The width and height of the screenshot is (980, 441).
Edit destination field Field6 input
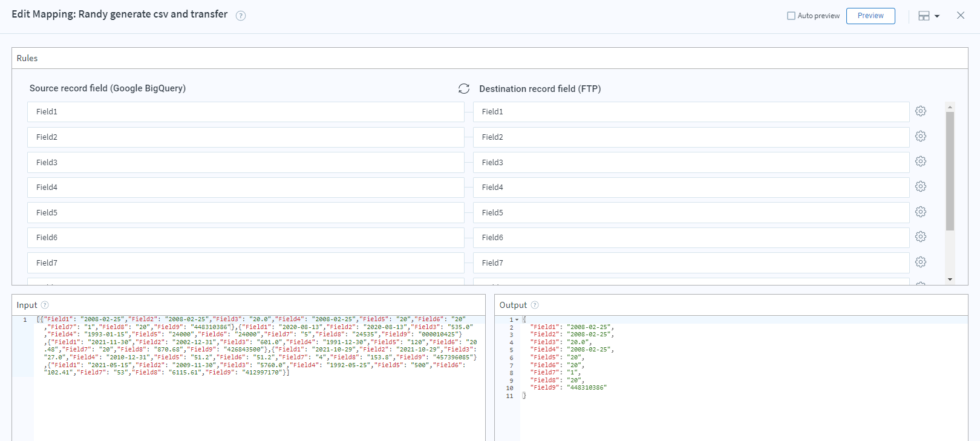(691, 238)
